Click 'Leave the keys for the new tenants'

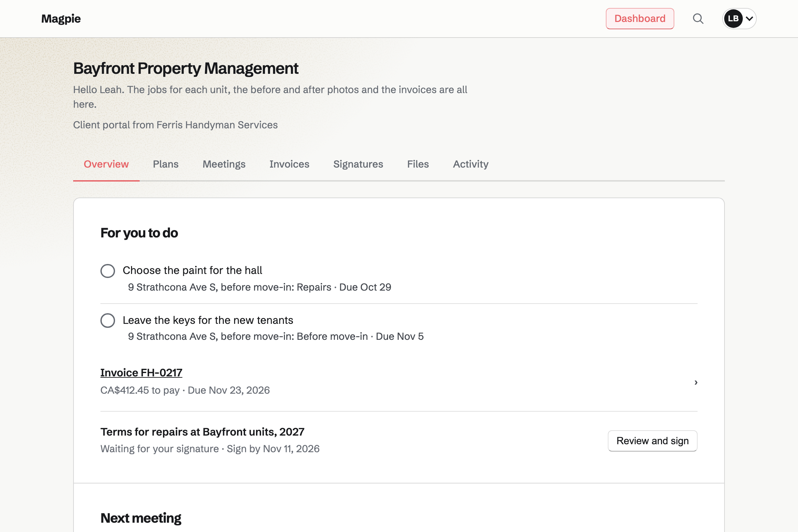coord(208,320)
